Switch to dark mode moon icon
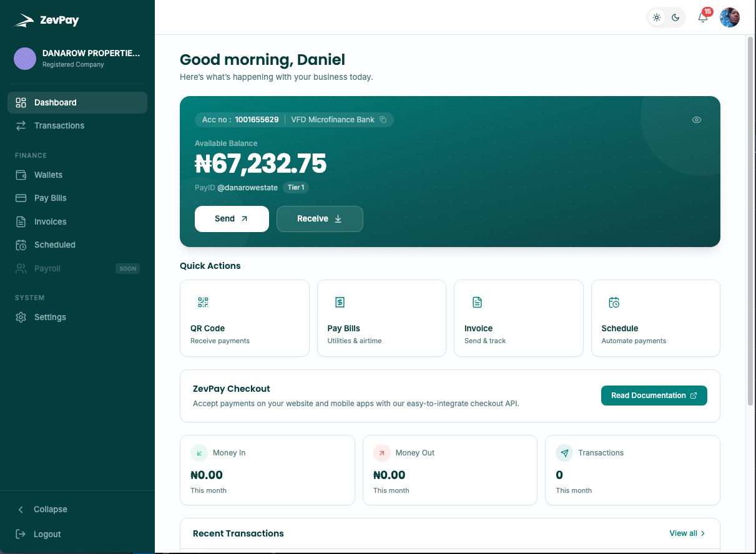Screen dimensions: 756x554 [675, 17]
